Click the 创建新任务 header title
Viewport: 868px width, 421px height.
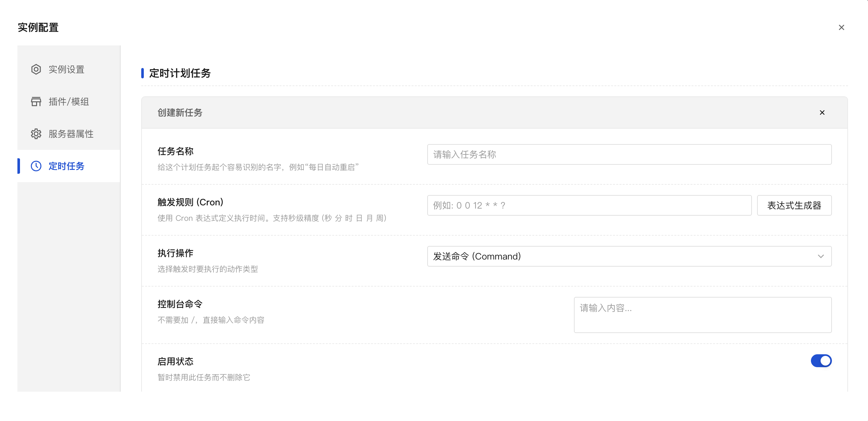(180, 113)
